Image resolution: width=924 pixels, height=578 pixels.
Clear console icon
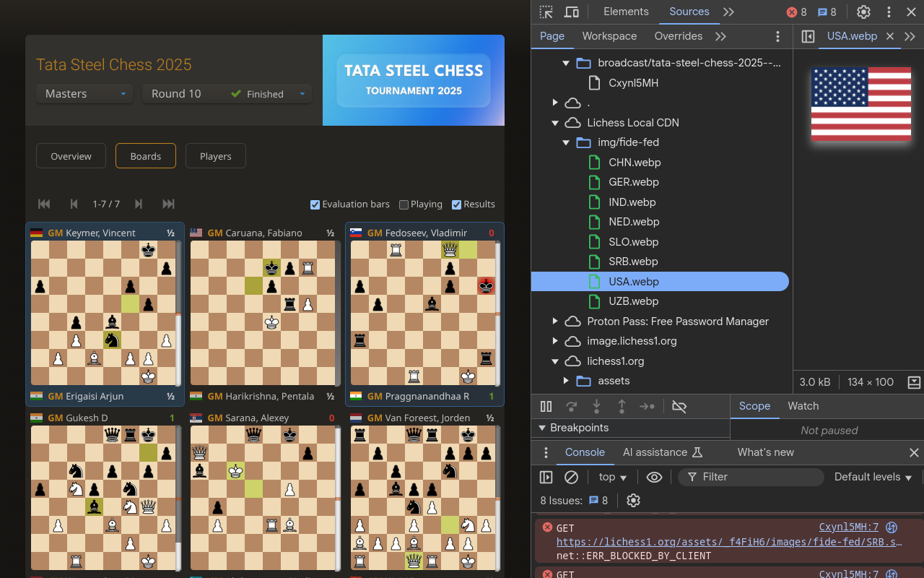(571, 477)
